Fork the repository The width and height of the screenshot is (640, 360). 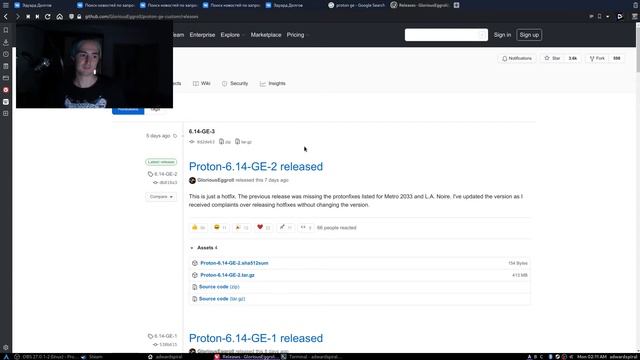point(597,58)
